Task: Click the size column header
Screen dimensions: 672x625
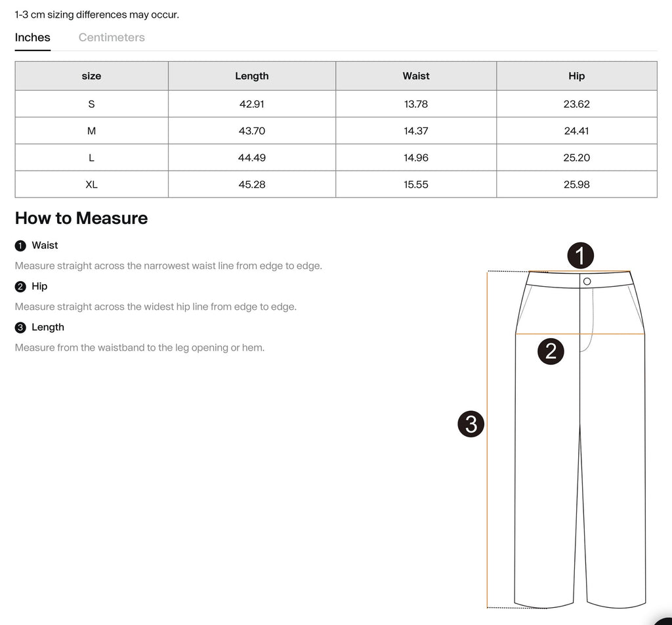Action: point(91,76)
